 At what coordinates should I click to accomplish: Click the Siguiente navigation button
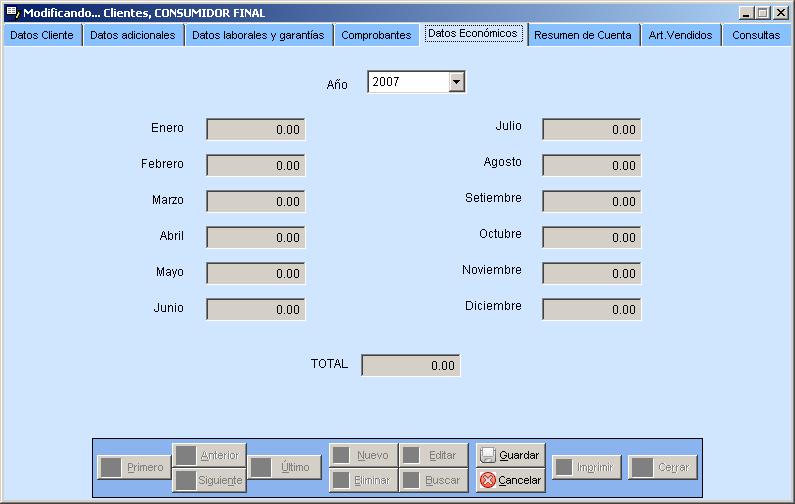click(x=209, y=481)
